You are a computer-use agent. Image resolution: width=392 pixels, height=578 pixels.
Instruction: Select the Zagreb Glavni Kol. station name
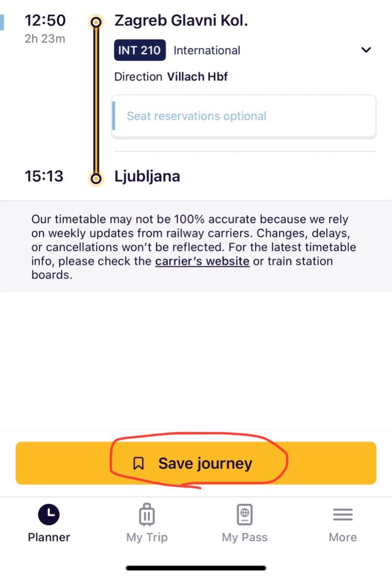click(x=181, y=21)
